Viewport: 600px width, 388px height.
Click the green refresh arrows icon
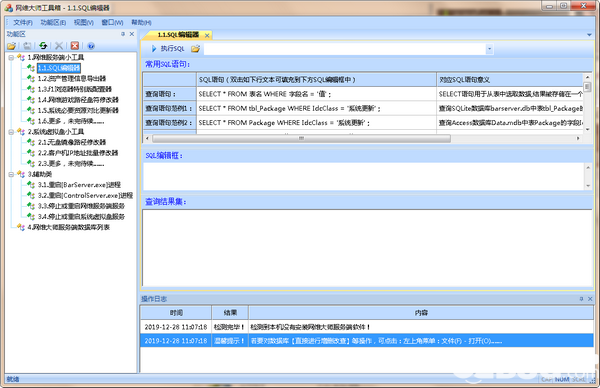tap(43, 46)
